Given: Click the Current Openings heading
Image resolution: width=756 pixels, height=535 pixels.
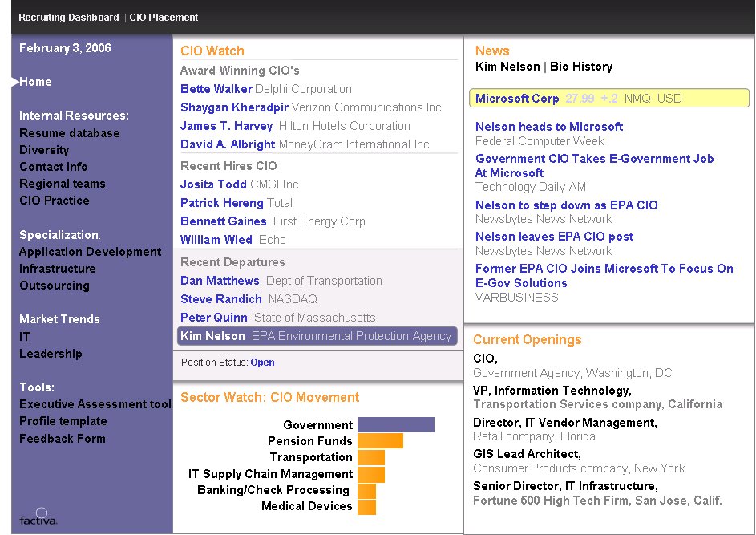Looking at the screenshot, I should (527, 339).
